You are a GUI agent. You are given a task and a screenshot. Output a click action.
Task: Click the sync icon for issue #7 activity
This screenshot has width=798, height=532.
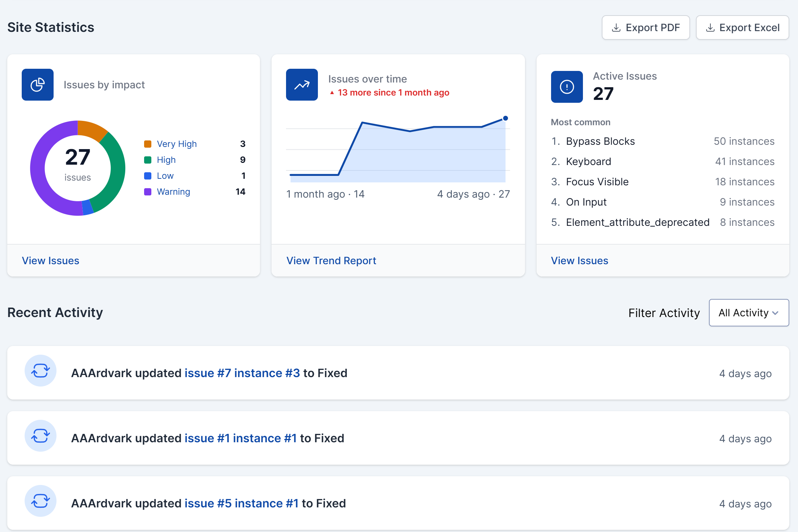pyautogui.click(x=41, y=371)
